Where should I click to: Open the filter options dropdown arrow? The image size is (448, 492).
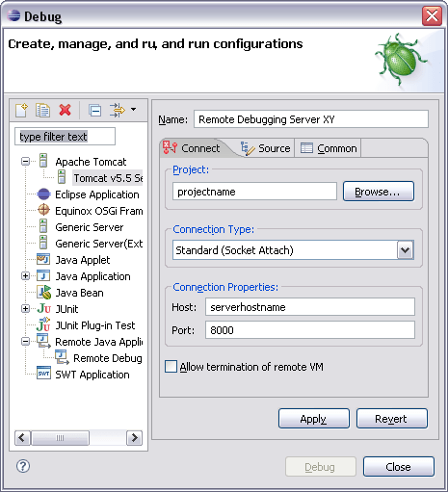coord(133,110)
